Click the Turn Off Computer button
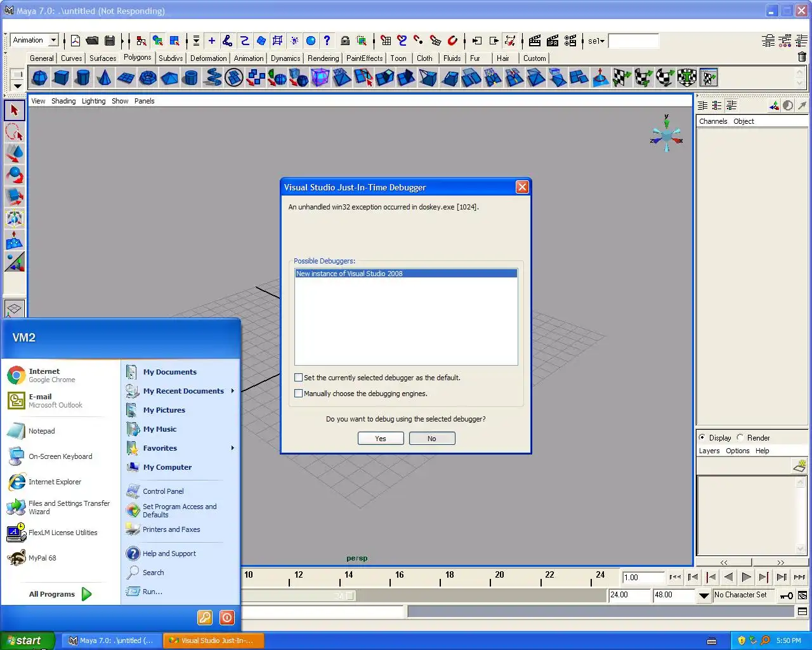The height and width of the screenshot is (650, 812). pyautogui.click(x=227, y=618)
